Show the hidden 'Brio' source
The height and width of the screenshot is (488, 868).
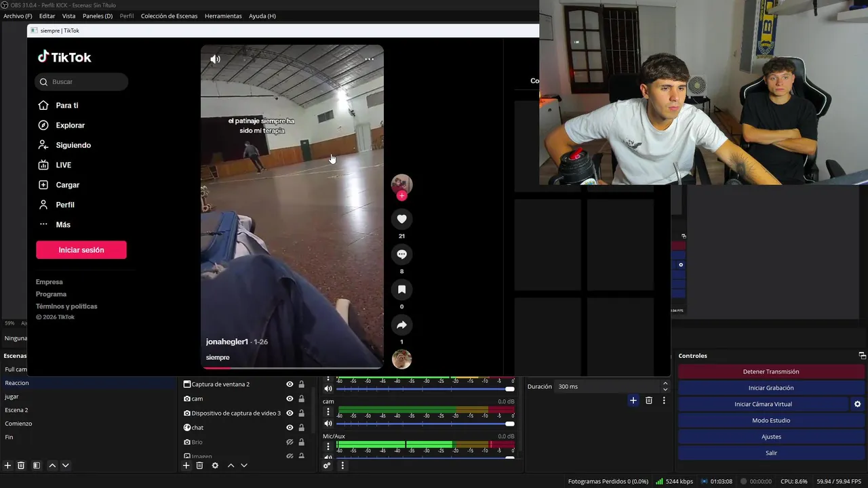pos(290,442)
